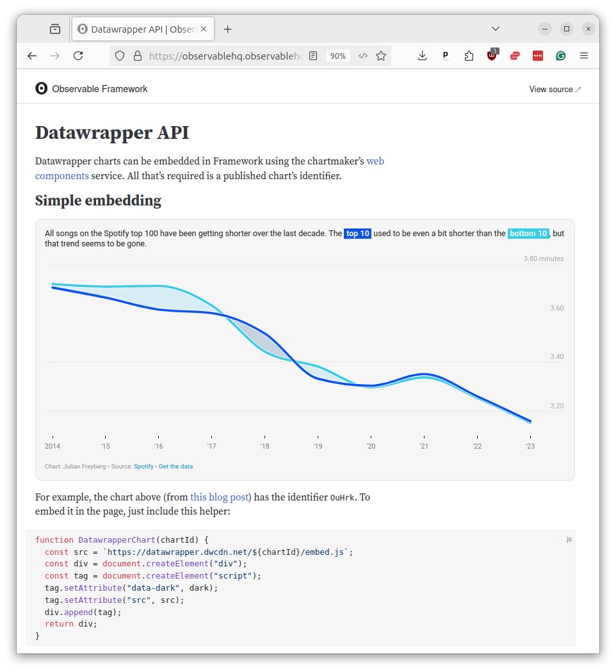Open a new tab with the plus button
616x672 pixels.
pos(227,29)
